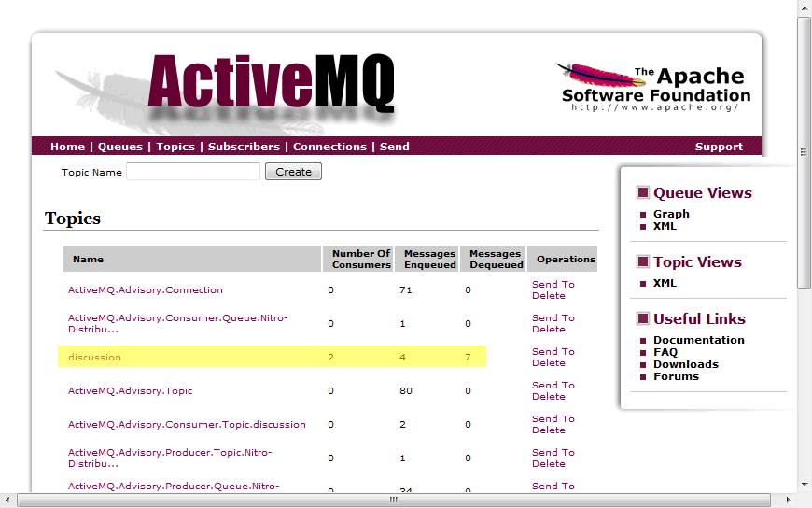Viewport: 812px width, 508px height.
Task: Click the Topic Views heading
Action: pos(697,262)
